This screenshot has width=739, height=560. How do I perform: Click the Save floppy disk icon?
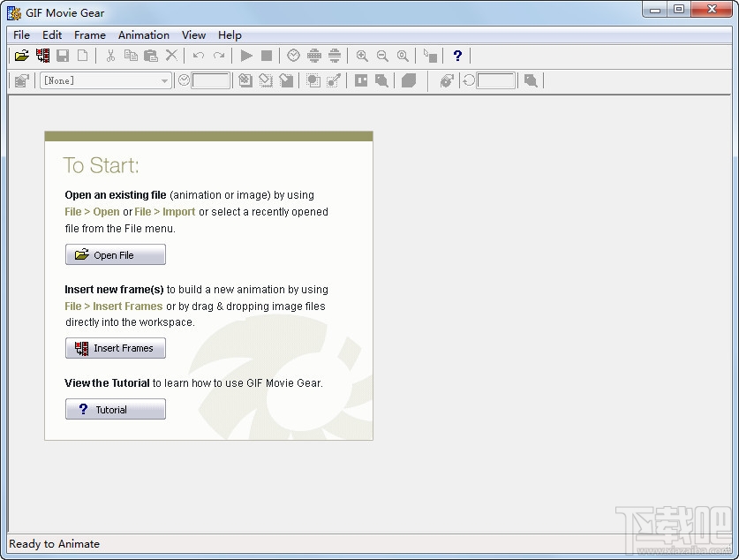(x=63, y=56)
